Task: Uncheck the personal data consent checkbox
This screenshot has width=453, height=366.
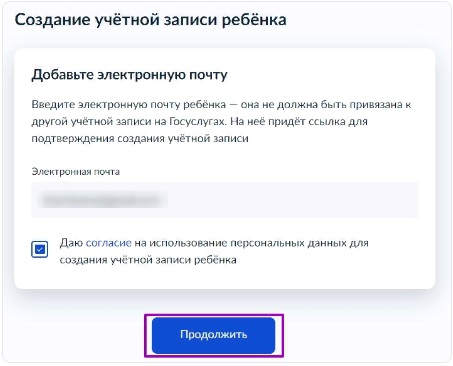Action: click(x=40, y=249)
